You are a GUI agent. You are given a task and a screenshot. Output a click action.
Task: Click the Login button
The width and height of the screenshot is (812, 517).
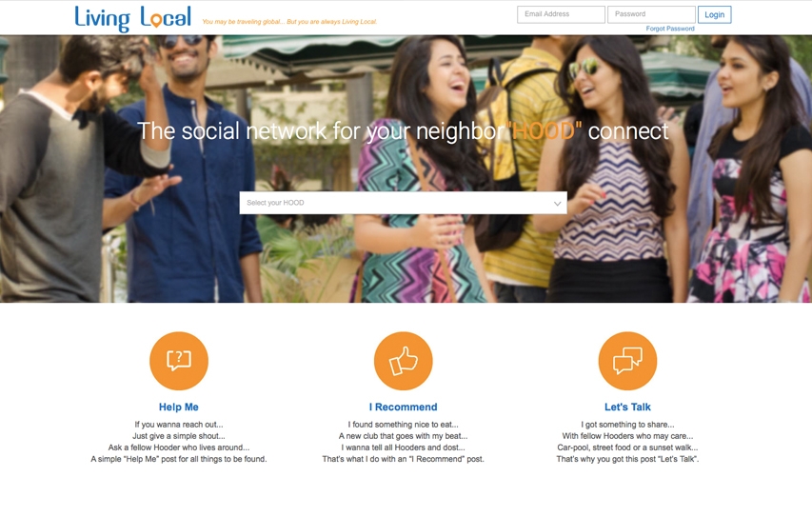pyautogui.click(x=714, y=14)
